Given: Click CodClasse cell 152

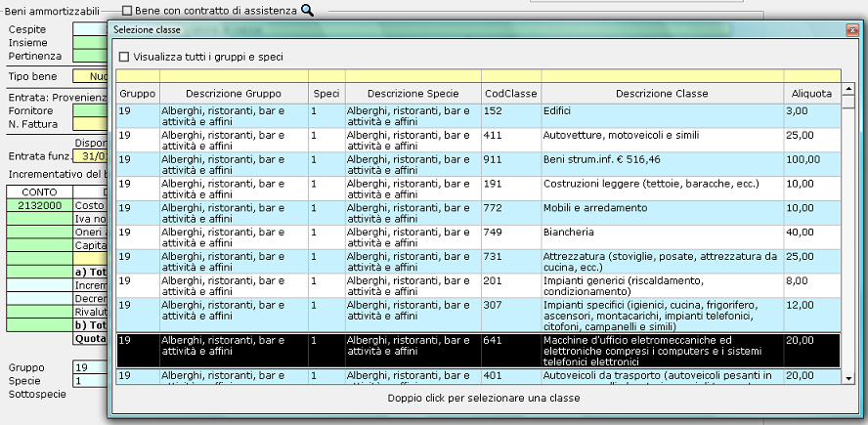Looking at the screenshot, I should 511,116.
